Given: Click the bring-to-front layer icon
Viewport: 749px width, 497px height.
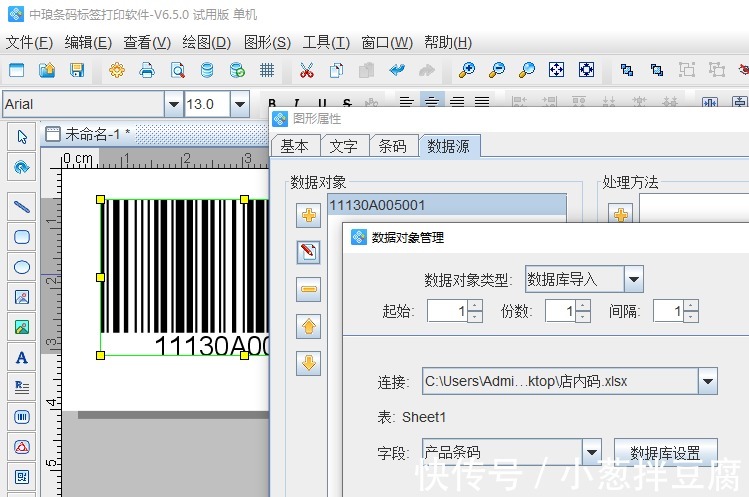Looking at the screenshot, I should (x=627, y=71).
